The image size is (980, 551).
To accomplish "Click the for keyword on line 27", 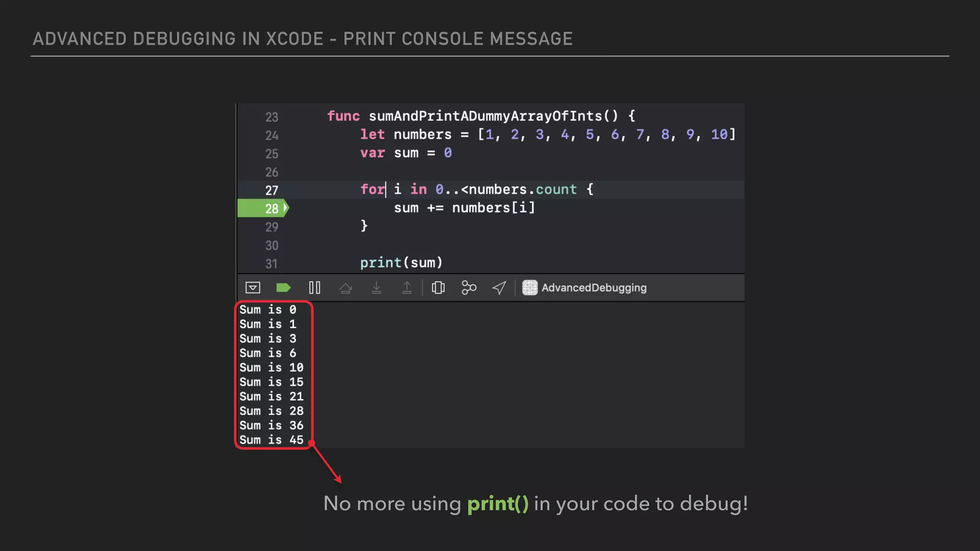I will click(372, 189).
